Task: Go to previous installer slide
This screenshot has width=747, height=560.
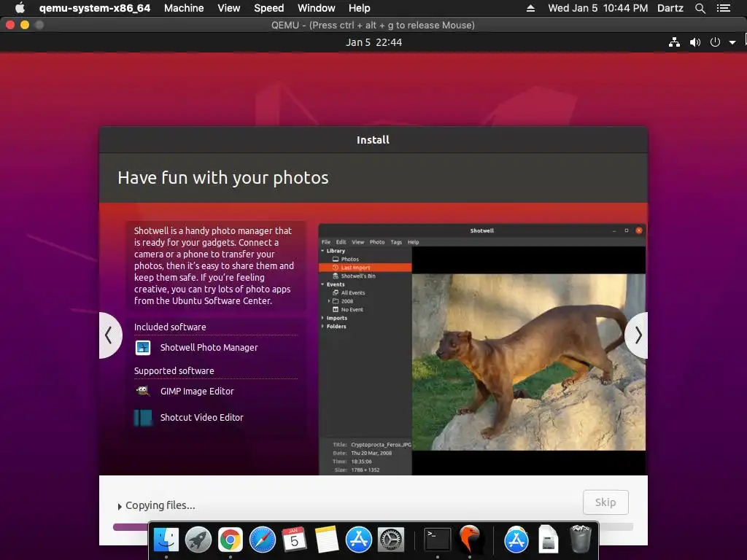Action: pyautogui.click(x=109, y=335)
